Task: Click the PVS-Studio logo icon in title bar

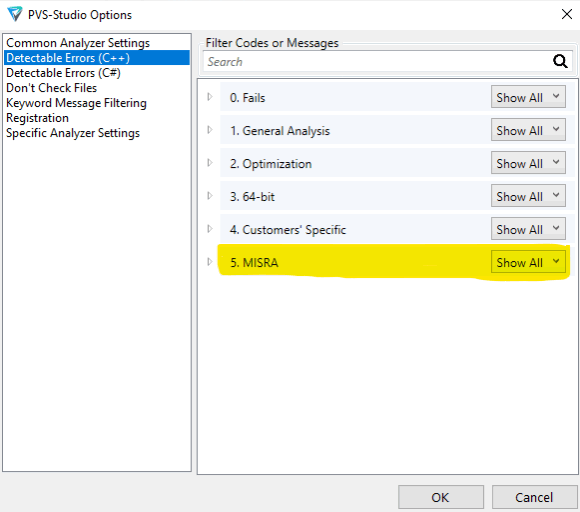Action: coord(15,14)
